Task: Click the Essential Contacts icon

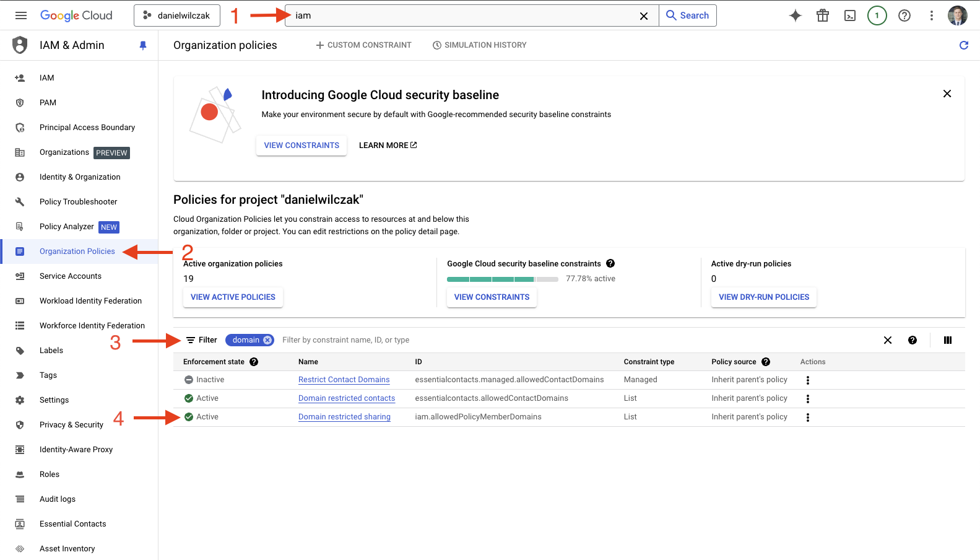Action: click(x=20, y=524)
